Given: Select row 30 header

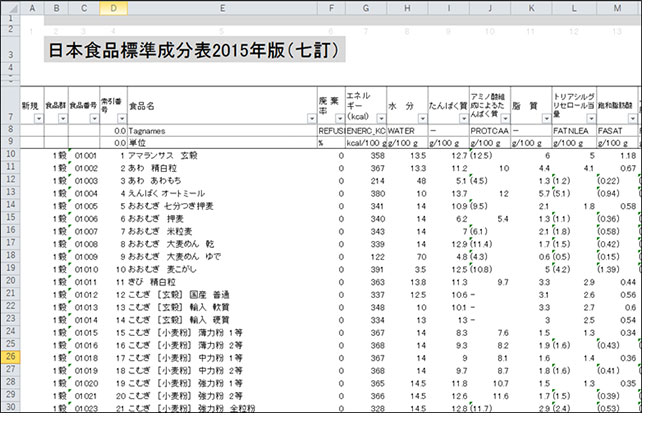Looking at the screenshot, I should 10,407.
